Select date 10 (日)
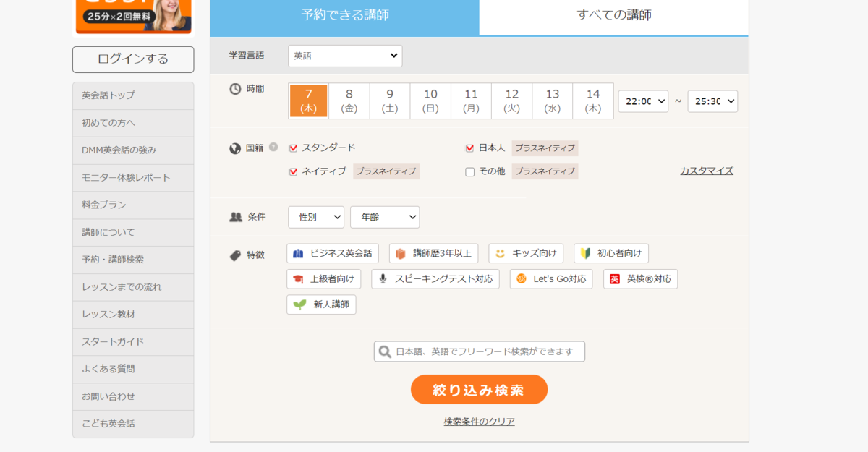The image size is (868, 452). pyautogui.click(x=430, y=101)
